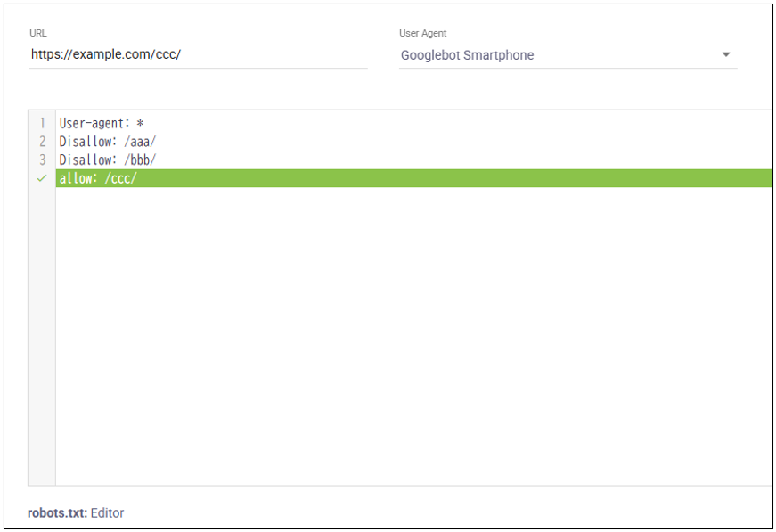Click the green checkmark icon in gutter
Image resolution: width=776 pixels, height=532 pixels.
tap(42, 178)
